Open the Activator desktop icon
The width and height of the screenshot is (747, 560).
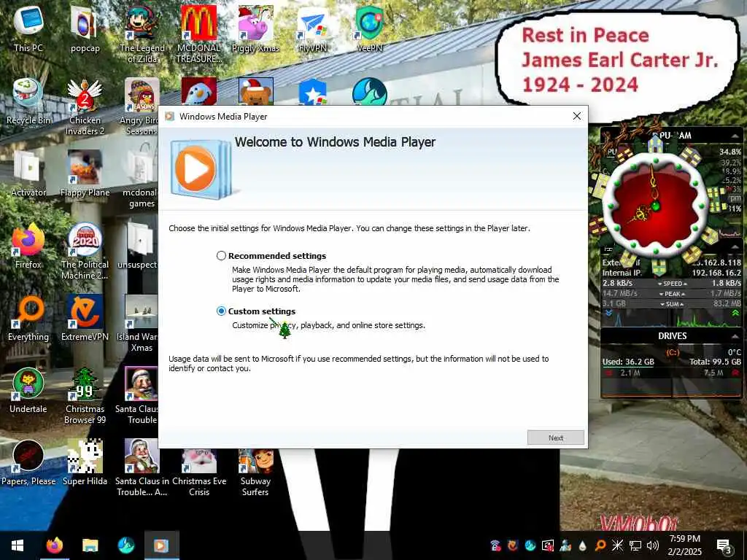(x=28, y=174)
